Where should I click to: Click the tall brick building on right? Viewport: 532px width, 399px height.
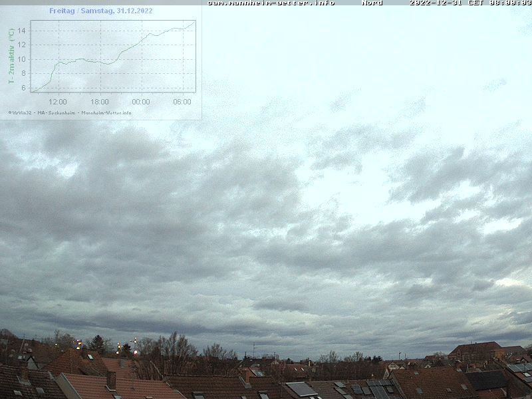click(x=475, y=350)
